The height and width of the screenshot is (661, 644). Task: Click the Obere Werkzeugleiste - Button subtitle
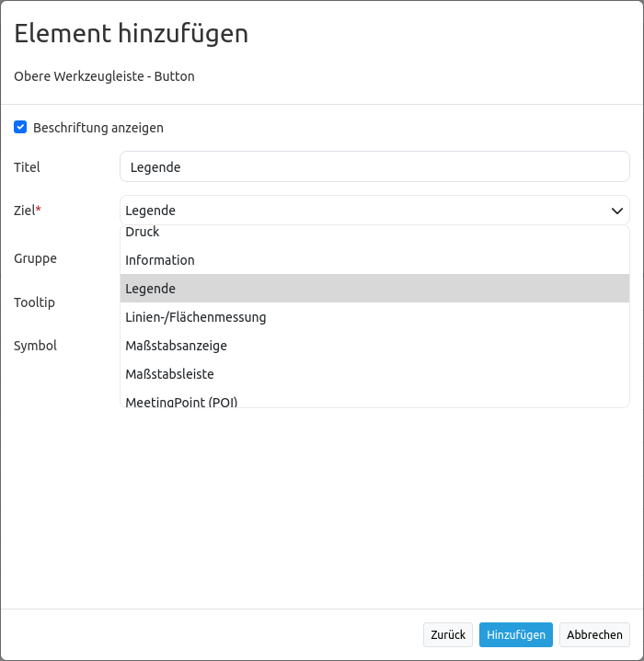coord(104,76)
